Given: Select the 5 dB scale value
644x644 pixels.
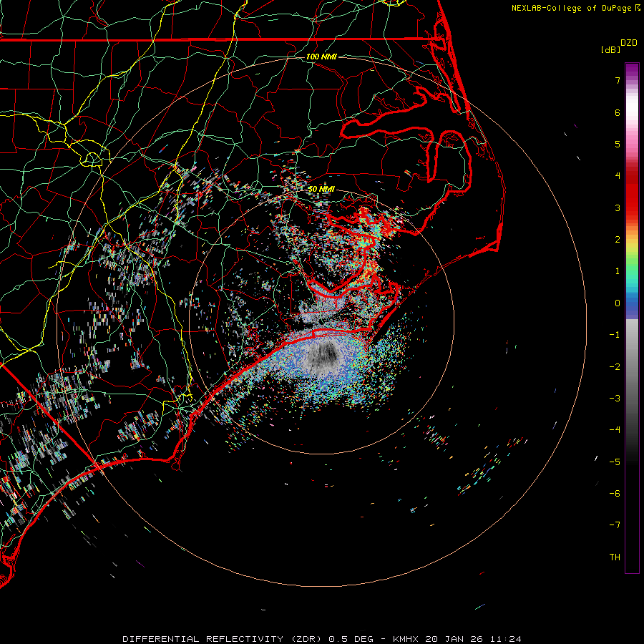Looking at the screenshot, I should point(618,144).
